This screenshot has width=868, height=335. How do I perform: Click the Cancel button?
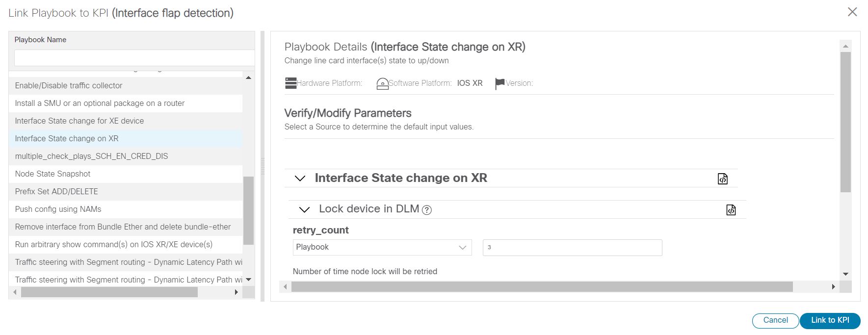(775, 320)
